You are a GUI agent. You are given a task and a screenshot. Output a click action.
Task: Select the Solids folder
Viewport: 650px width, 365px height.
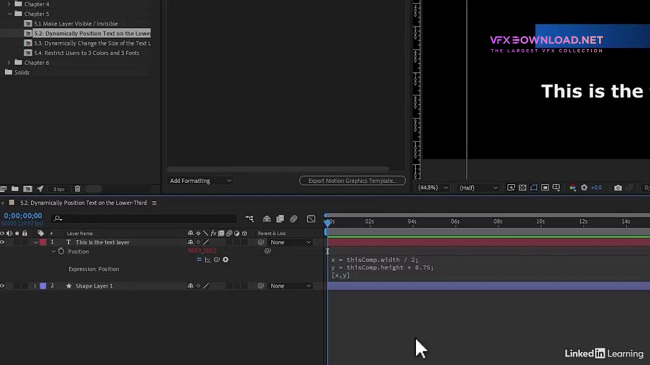[x=22, y=72]
